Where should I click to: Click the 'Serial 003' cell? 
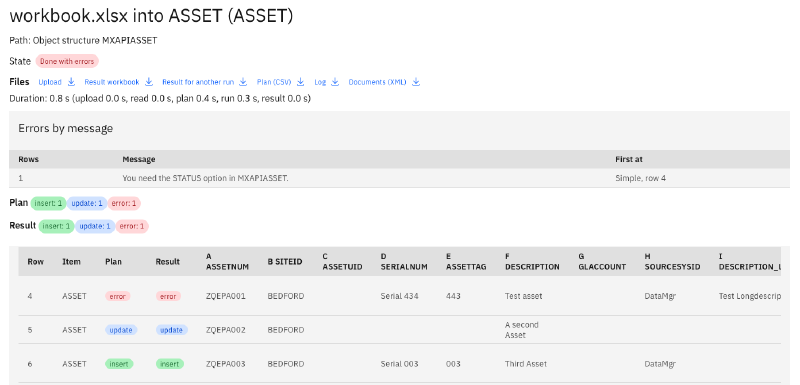pyautogui.click(x=399, y=364)
